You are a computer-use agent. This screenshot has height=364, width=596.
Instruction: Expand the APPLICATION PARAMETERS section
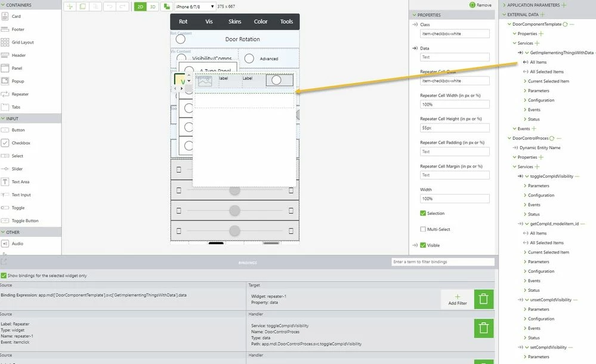click(x=504, y=5)
